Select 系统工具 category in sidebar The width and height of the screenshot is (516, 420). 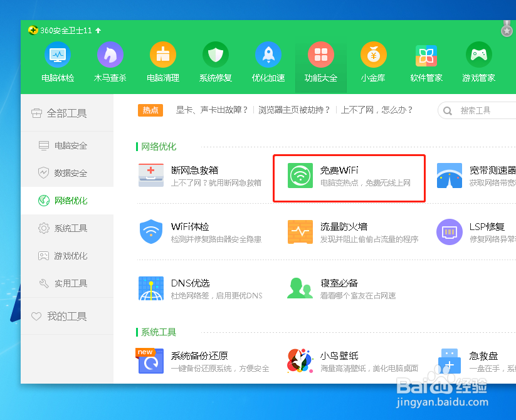[67, 228]
